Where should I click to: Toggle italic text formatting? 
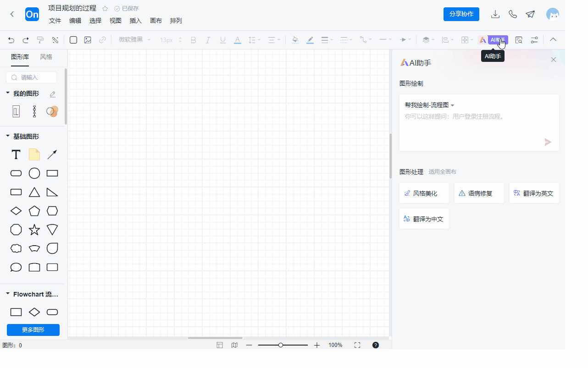(x=208, y=40)
